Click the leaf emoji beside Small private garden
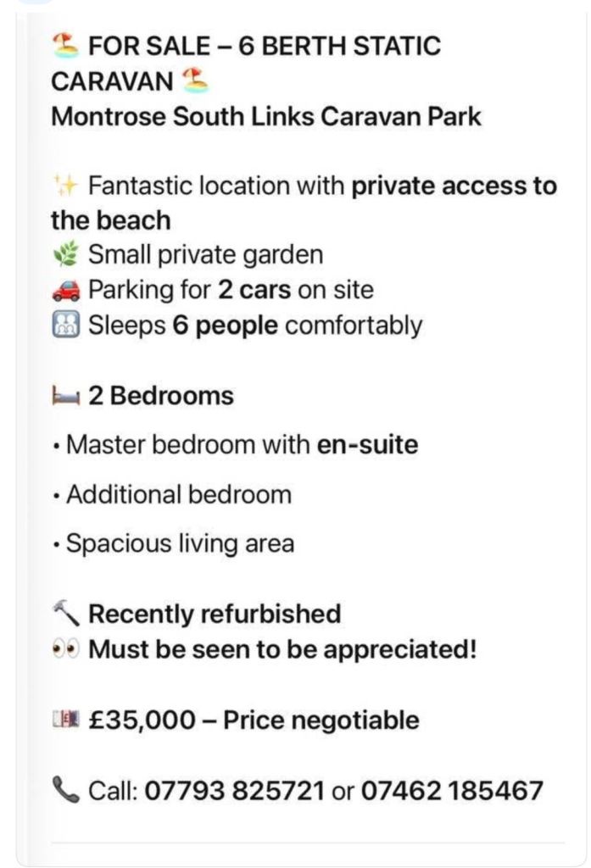591x868 pixels. 66,254
